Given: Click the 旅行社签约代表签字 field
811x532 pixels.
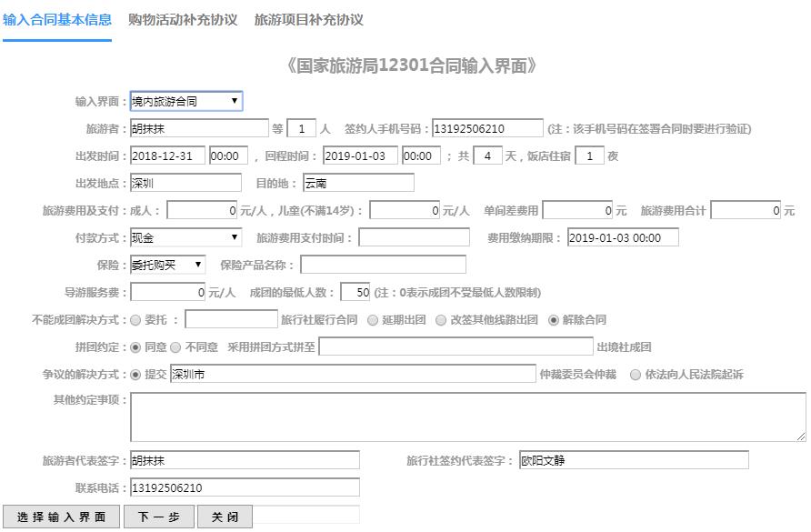Looking at the screenshot, I should [634, 460].
